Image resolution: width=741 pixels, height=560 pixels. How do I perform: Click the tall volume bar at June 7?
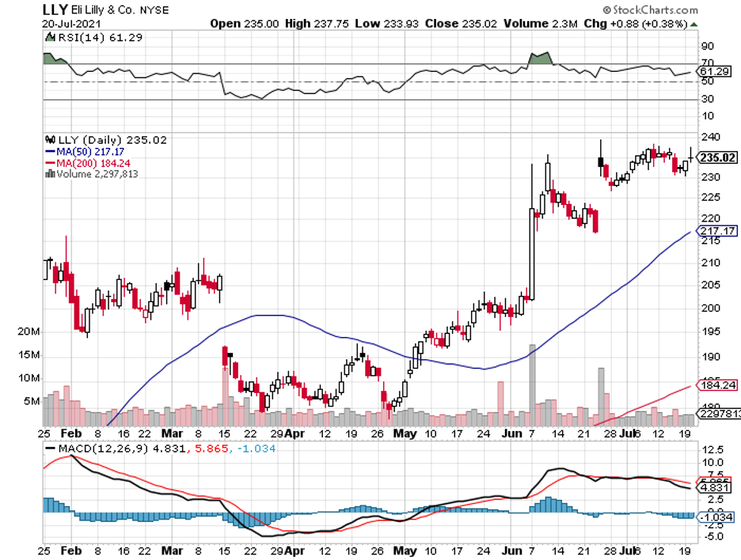click(533, 385)
